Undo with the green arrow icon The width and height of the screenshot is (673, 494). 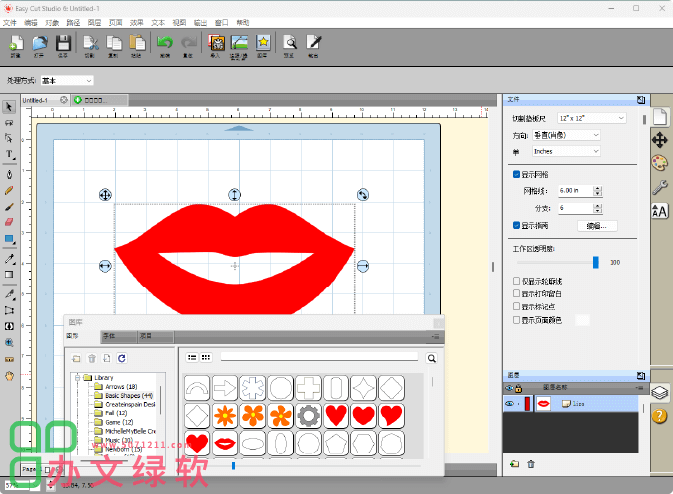tap(165, 43)
